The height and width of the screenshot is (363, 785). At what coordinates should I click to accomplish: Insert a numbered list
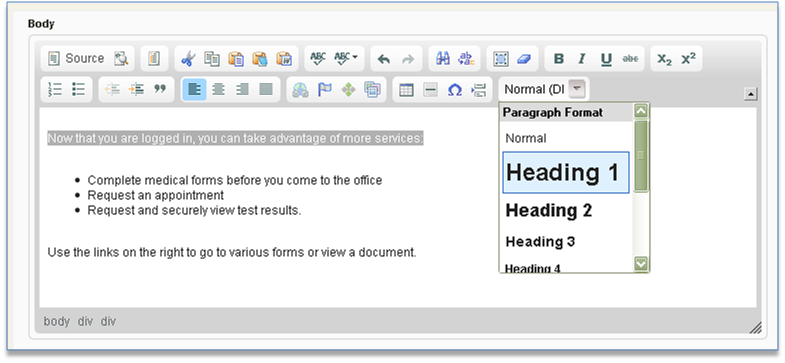point(55,90)
